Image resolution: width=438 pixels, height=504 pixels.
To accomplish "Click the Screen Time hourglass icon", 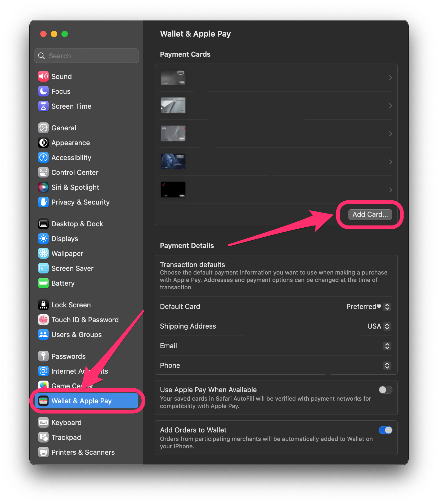I will (x=43, y=106).
